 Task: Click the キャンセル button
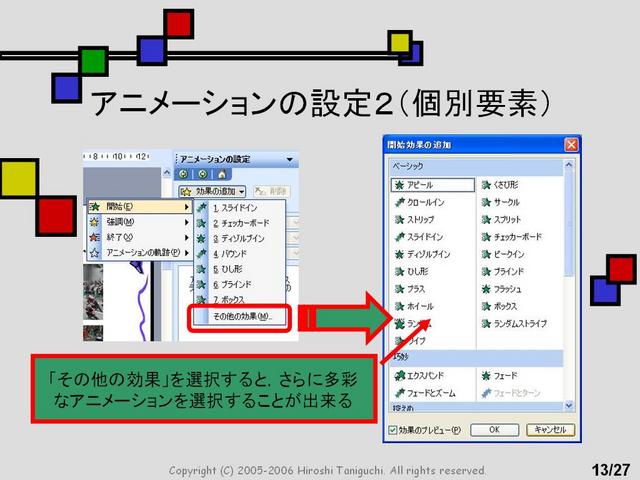tap(550, 430)
